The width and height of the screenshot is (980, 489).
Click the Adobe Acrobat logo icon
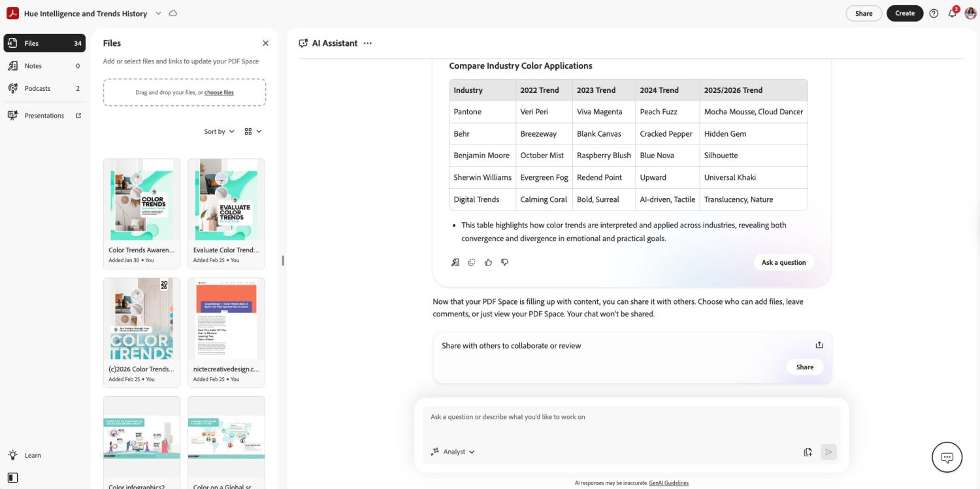click(12, 13)
